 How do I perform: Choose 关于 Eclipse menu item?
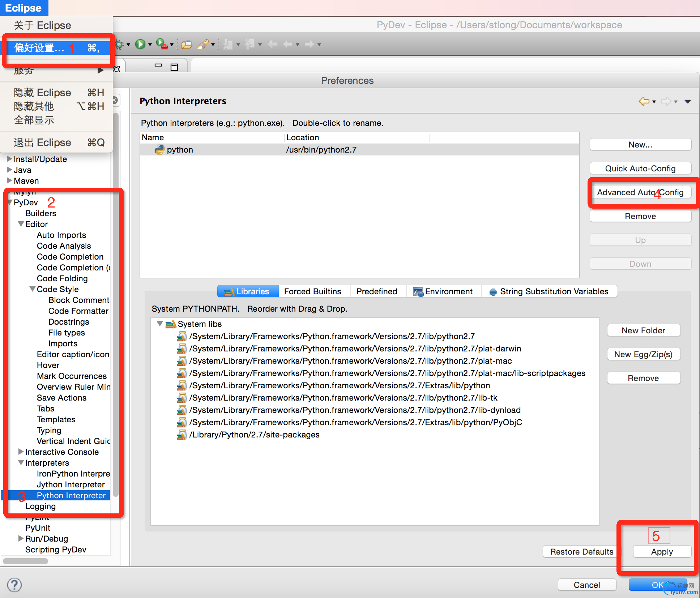click(x=56, y=25)
